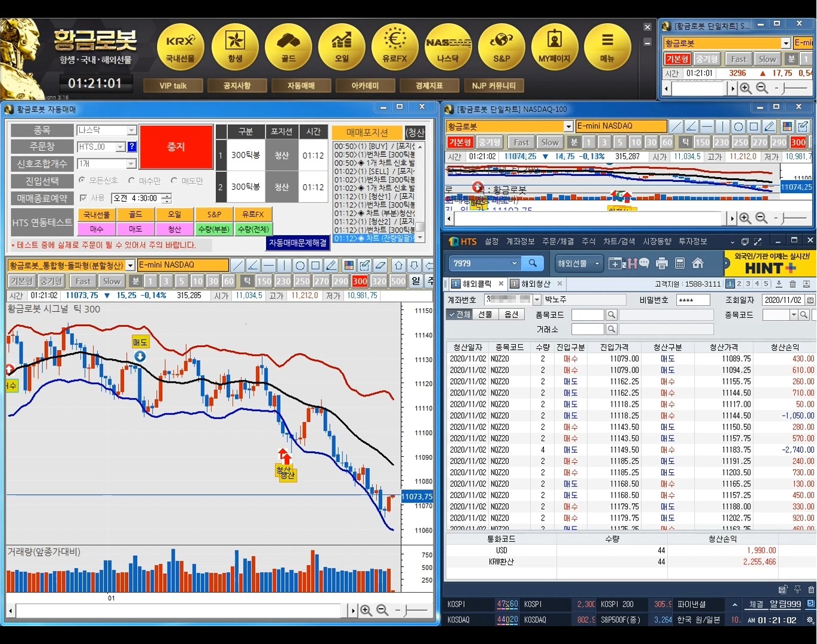Image resolution: width=817 pixels, height=644 pixels.
Task: Open the HTS calculator icon
Action: tap(680, 263)
